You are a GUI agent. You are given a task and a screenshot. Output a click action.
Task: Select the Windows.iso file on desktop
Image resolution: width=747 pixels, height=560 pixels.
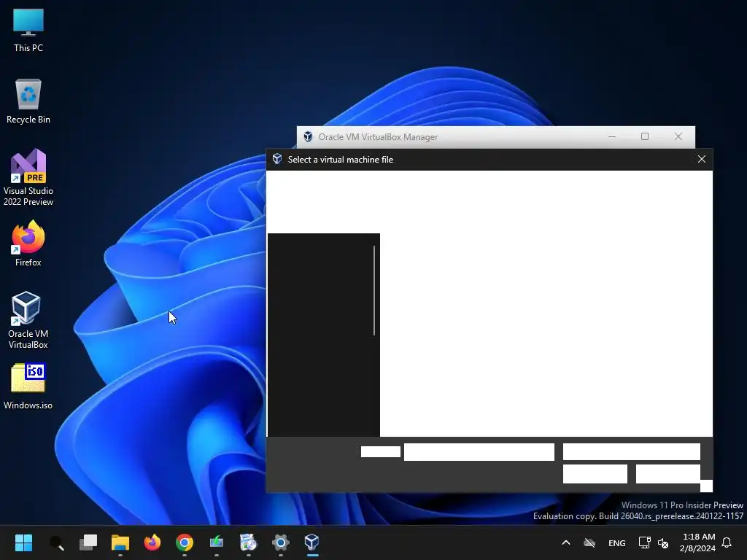pyautogui.click(x=28, y=386)
